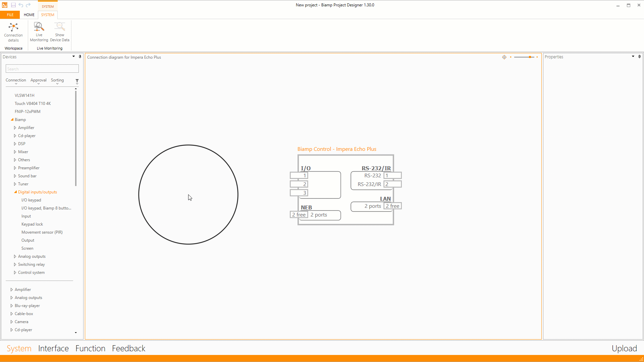
Task: Toggle the Biamp Project Designer logo button
Action: [4, 5]
